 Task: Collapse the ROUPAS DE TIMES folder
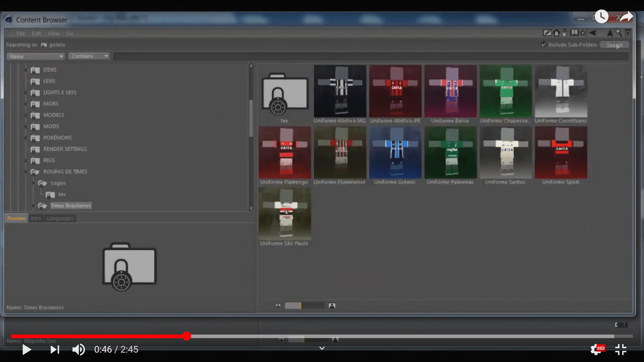[x=26, y=172]
